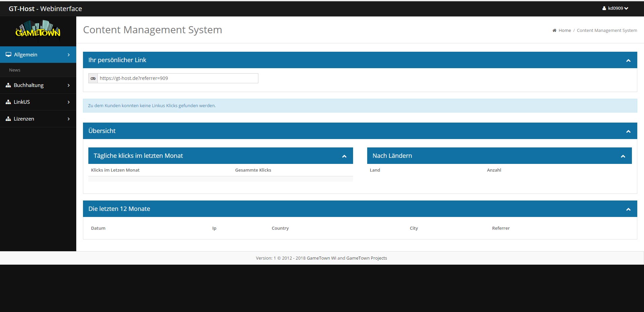Collapse the Nach Ländern panel

[623, 156]
